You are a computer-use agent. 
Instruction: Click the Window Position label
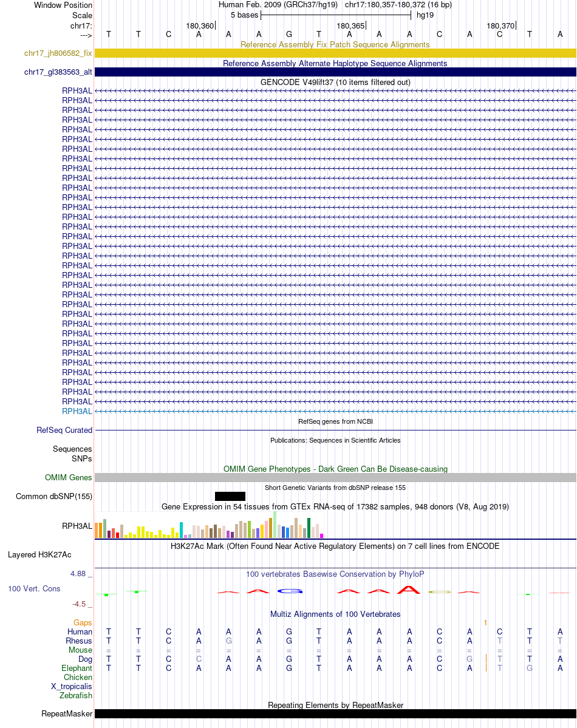[63, 5]
